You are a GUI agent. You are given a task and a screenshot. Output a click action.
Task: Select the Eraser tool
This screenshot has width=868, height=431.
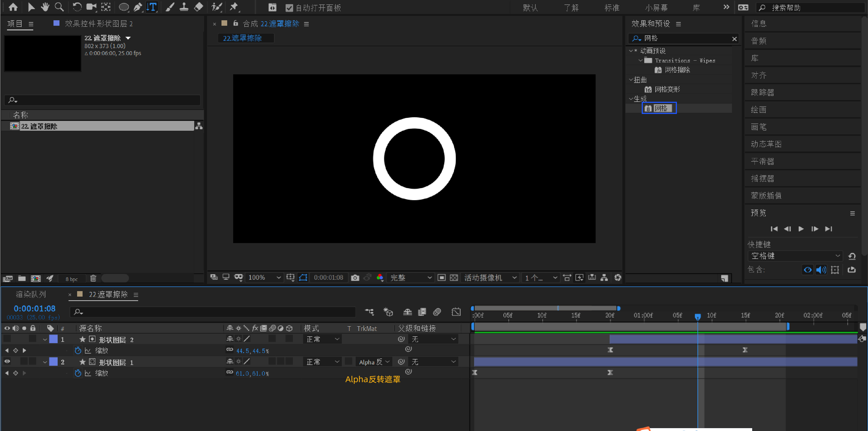point(199,7)
